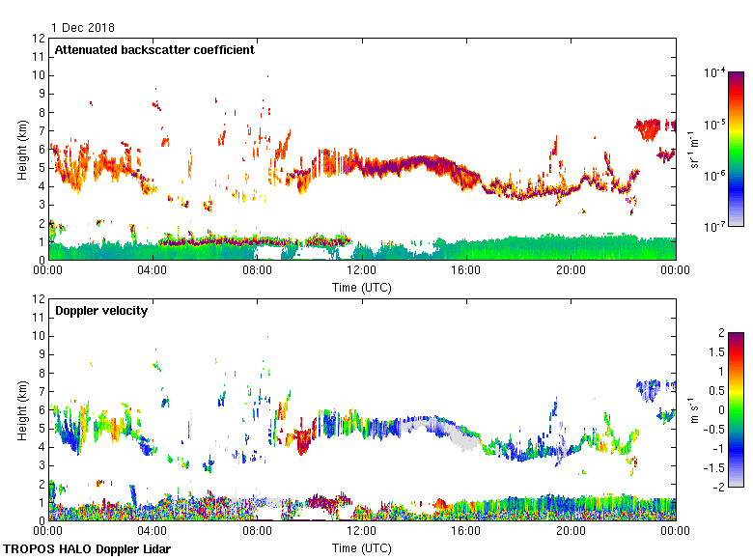Select the "Attenuated backscatter coefficient" plot title

click(154, 50)
